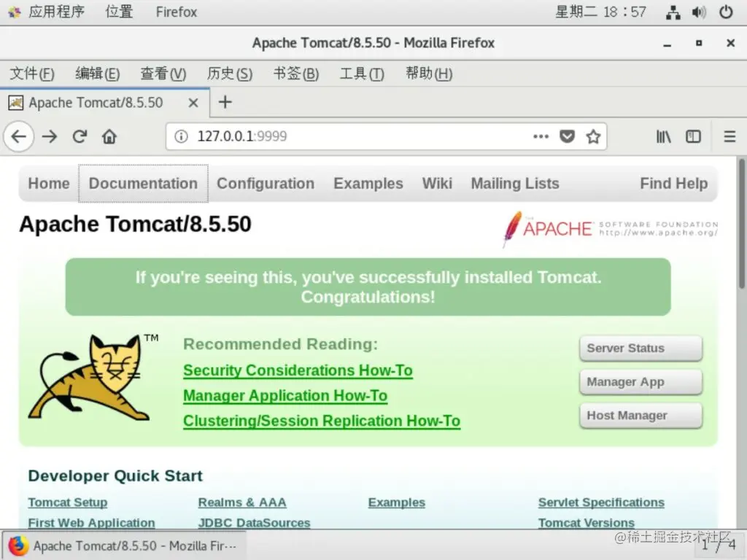The width and height of the screenshot is (747, 560).
Task: Bookmark this page with the star icon
Action: point(593,136)
